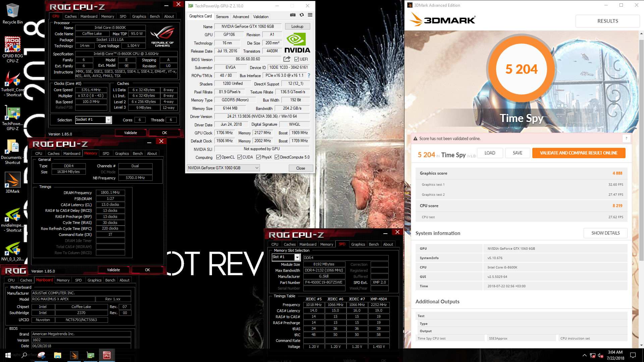Open Advanced tab in GPU-Z
The width and height of the screenshot is (644, 362).
241,17
